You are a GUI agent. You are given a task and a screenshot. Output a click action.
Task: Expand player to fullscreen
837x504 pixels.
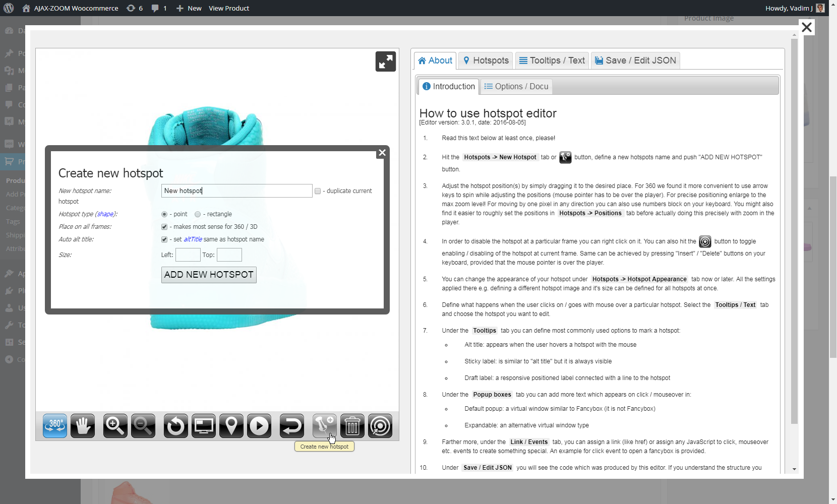(385, 61)
